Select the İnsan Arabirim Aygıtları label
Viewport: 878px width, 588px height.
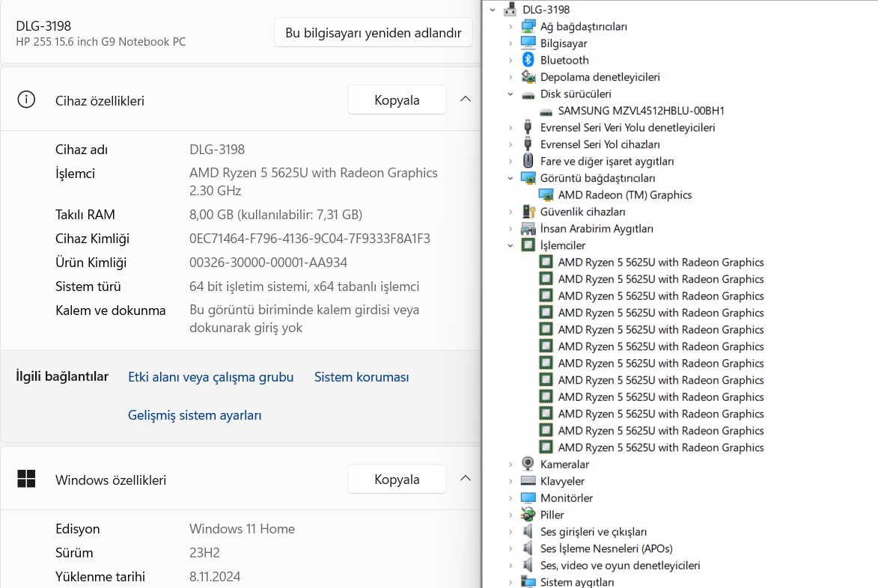pyautogui.click(x=597, y=228)
